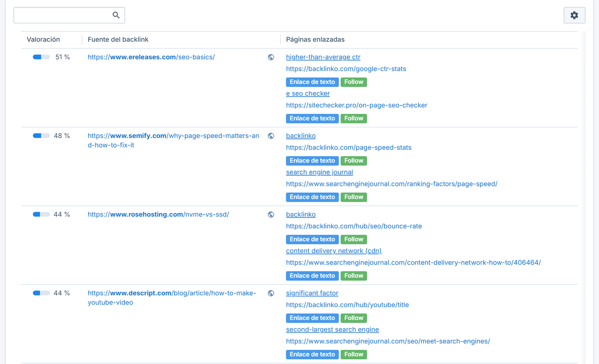Viewport: 599px width, 364px height.
Task: Open the backlinko.com/google-ctr-stats URL
Action: [x=346, y=68]
